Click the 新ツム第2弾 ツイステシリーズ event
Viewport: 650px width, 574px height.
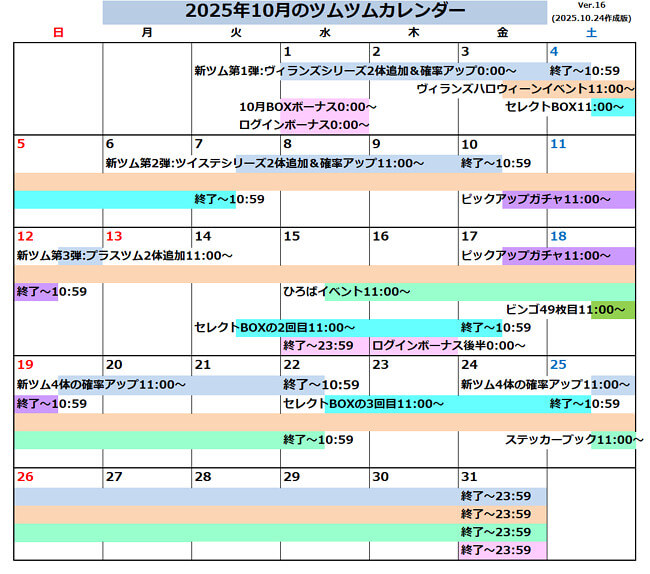pyautogui.click(x=282, y=163)
